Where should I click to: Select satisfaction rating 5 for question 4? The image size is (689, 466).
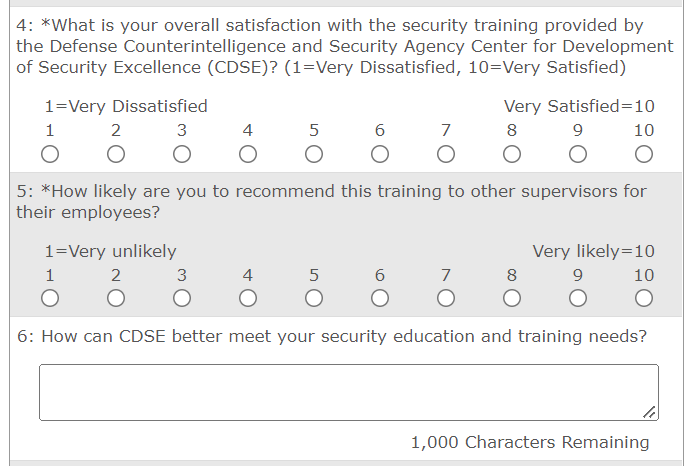tap(314, 154)
